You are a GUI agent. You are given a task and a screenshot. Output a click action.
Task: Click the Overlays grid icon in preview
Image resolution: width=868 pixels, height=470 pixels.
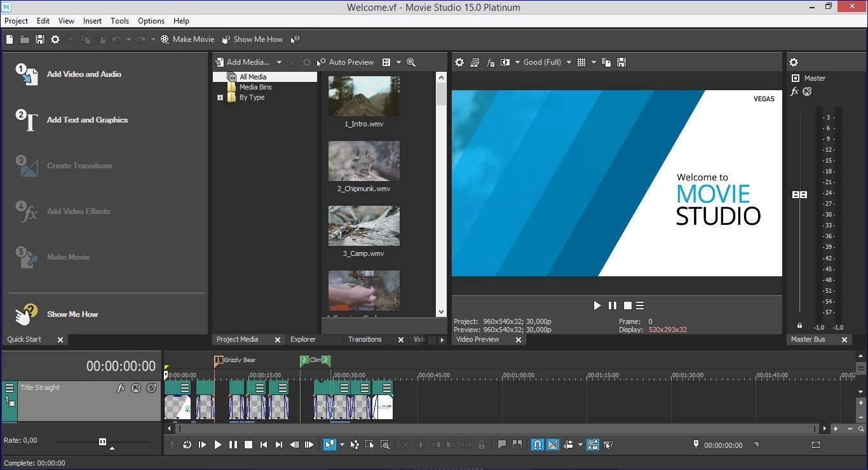[x=581, y=62]
